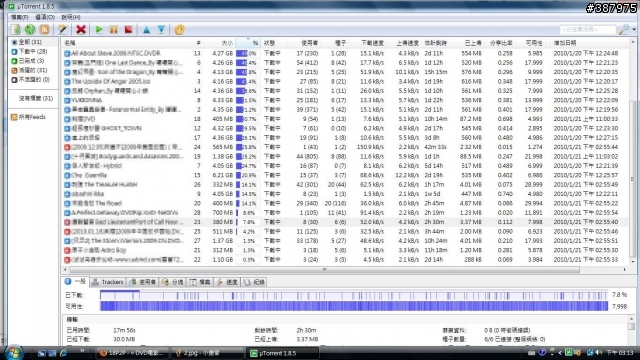Switch to the 分塊 pieces tab
Viewport: 640px width, 360px height.
[x=173, y=282]
